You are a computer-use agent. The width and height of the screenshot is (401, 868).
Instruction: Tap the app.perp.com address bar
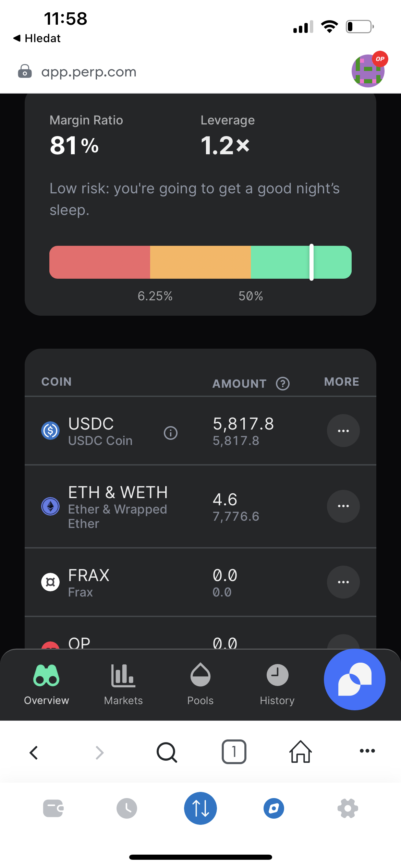pos(89,72)
